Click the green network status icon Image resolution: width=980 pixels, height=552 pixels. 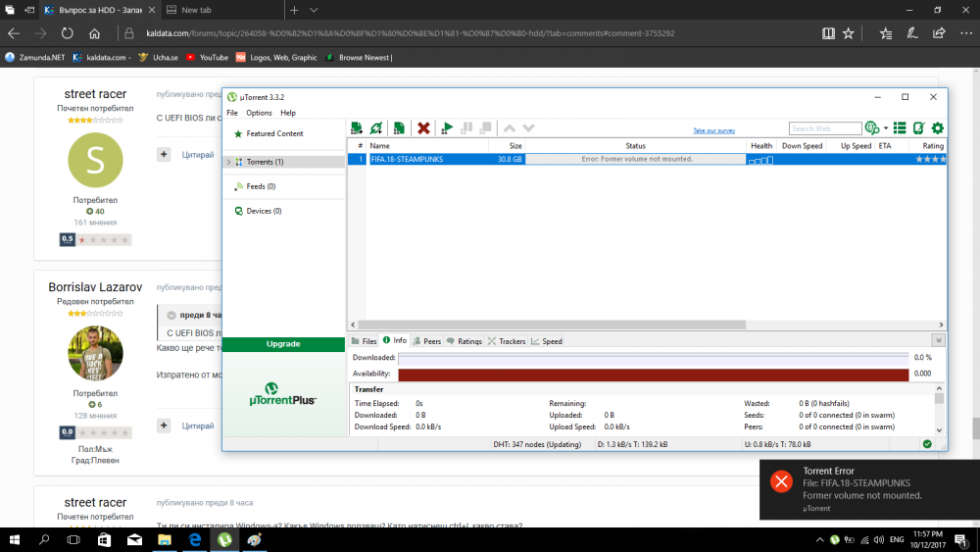coord(927,444)
